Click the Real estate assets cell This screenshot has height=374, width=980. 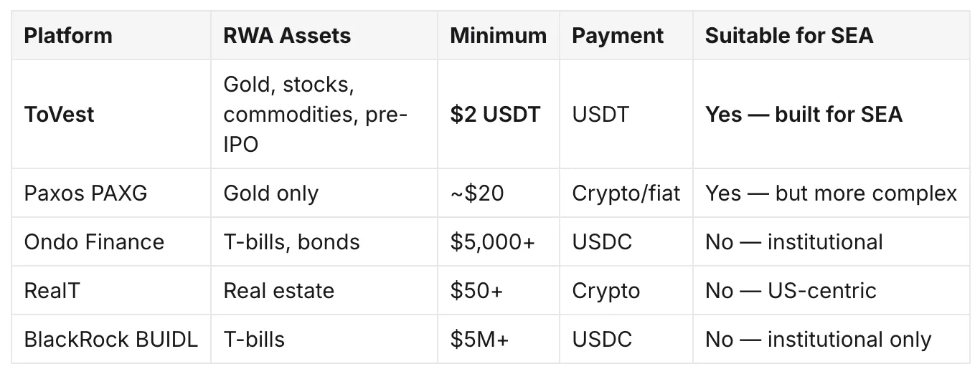coord(279,290)
